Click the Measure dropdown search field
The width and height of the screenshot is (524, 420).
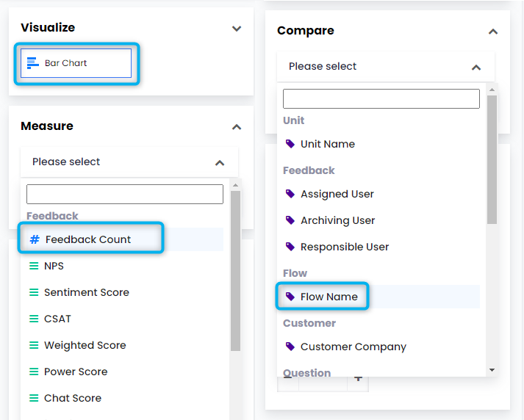pos(125,194)
